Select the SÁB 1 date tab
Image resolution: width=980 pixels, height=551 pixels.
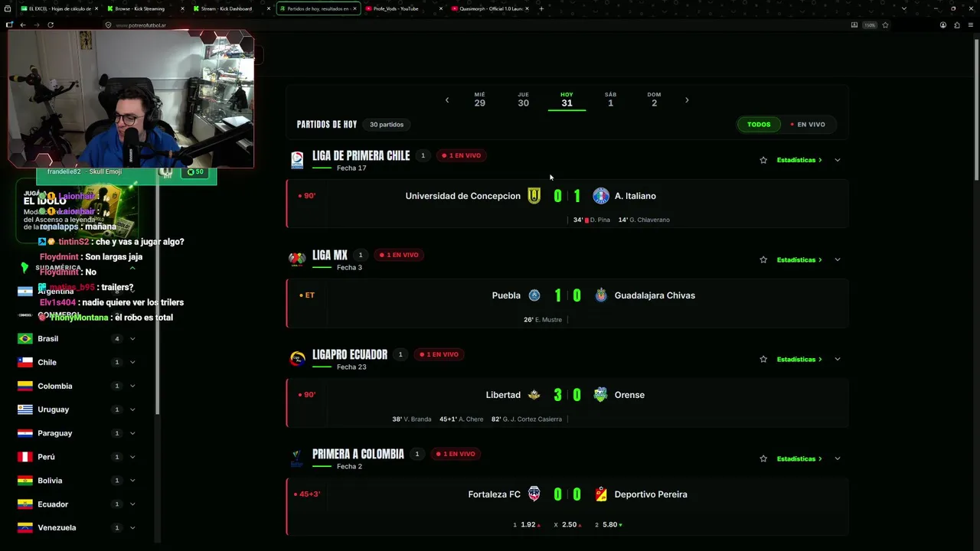pos(610,99)
